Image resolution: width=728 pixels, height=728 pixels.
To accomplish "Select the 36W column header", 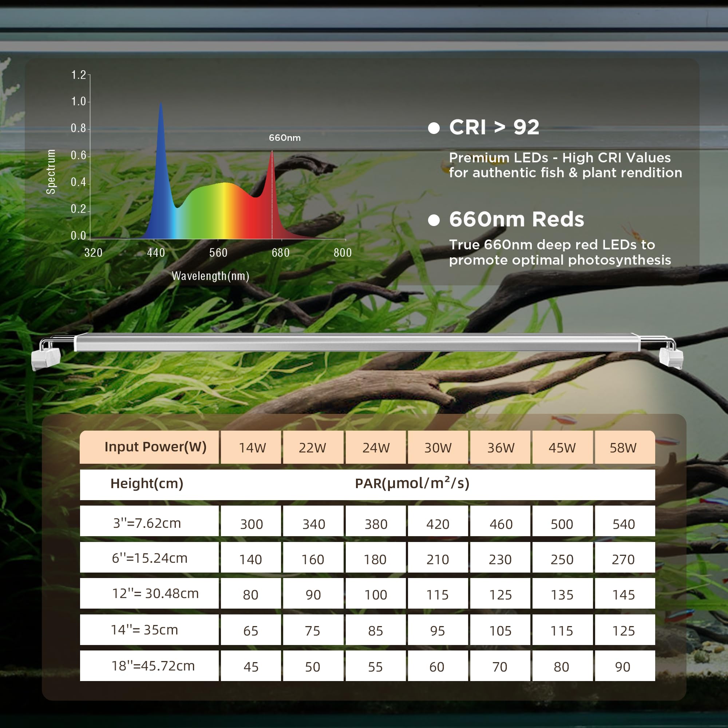I will click(x=500, y=447).
